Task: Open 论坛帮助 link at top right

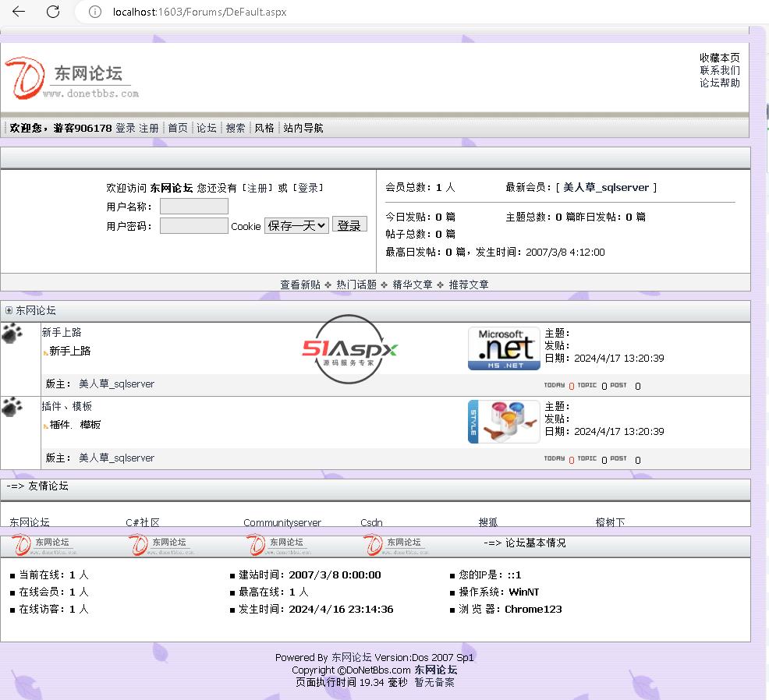Action: click(719, 83)
